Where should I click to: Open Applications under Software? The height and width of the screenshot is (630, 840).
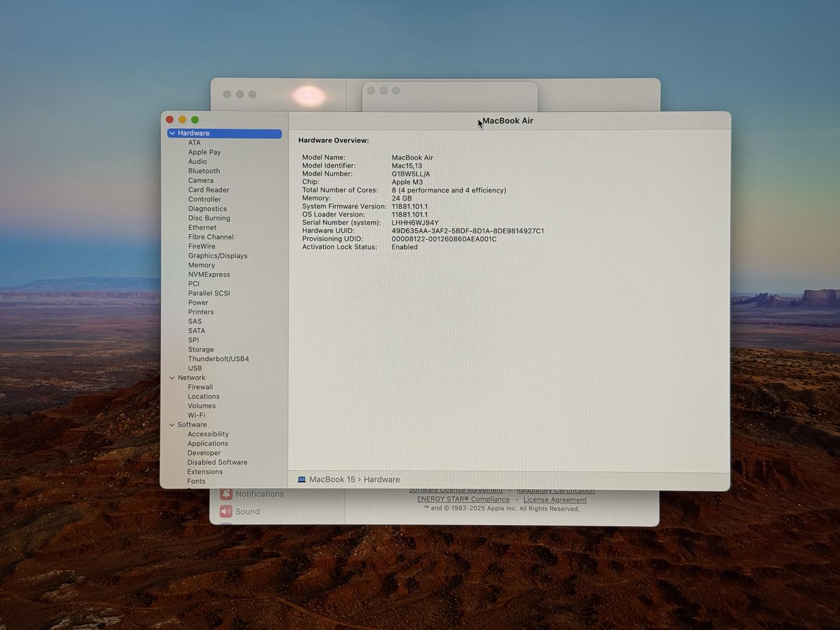tap(208, 443)
